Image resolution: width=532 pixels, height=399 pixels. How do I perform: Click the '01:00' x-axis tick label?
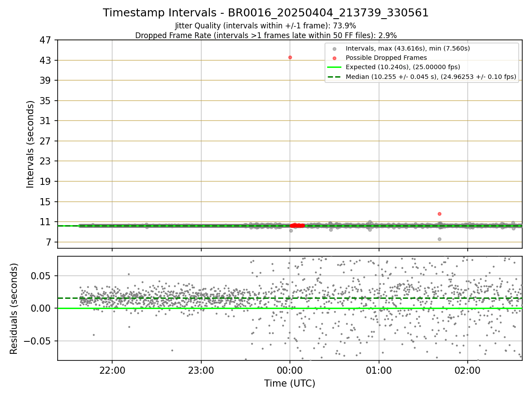[379, 372]
